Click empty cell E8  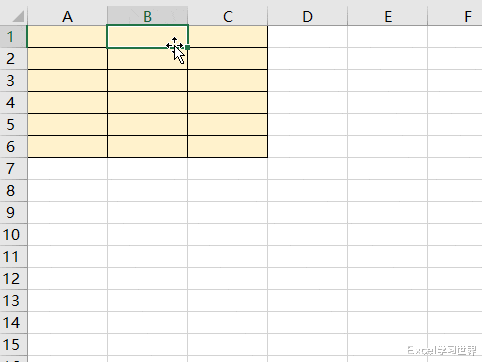click(x=388, y=191)
